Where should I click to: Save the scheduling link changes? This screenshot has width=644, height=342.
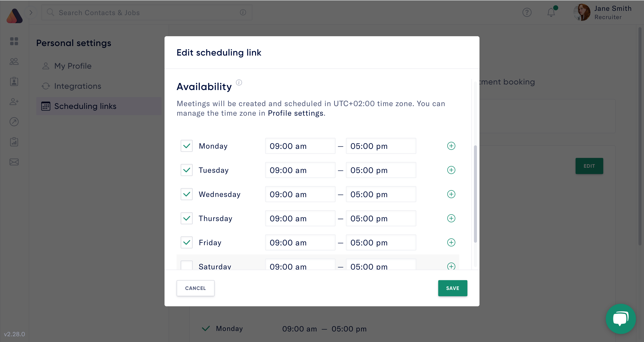point(452,288)
